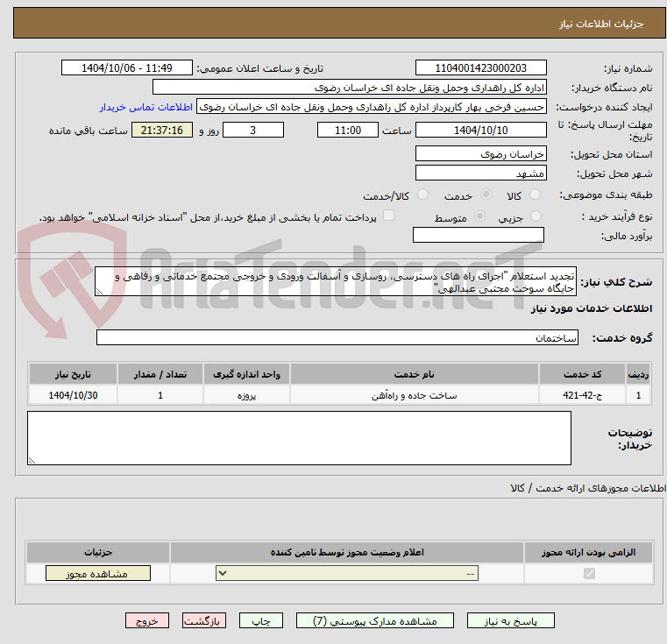Click the شهر محل تحویل field مشهد
This screenshot has height=644, width=667.
coord(480,173)
